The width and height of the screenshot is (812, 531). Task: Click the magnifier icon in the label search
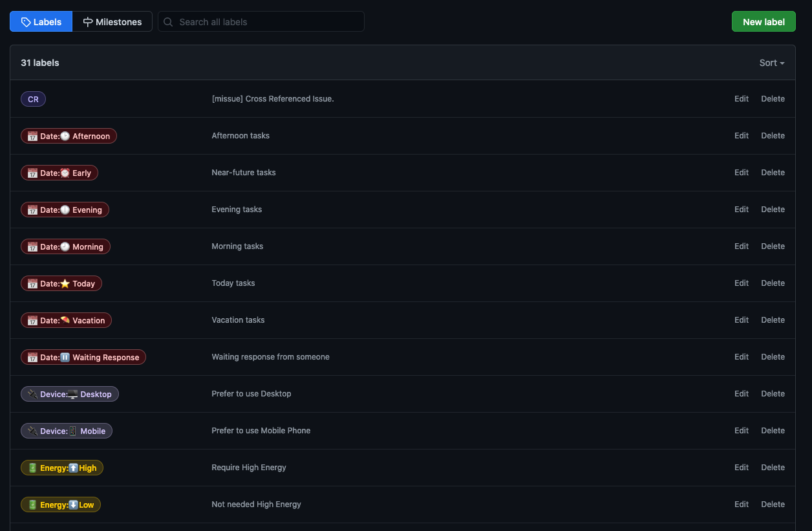[x=168, y=22]
